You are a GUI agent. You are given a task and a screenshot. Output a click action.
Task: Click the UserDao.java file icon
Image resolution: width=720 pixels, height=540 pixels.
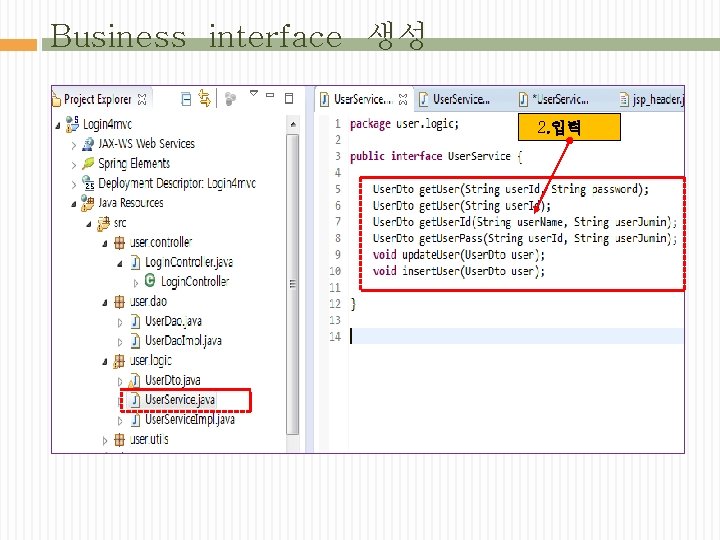pos(135,321)
